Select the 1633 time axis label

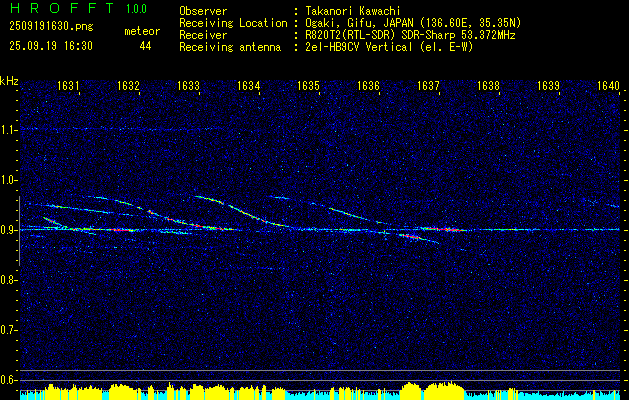pos(188,87)
